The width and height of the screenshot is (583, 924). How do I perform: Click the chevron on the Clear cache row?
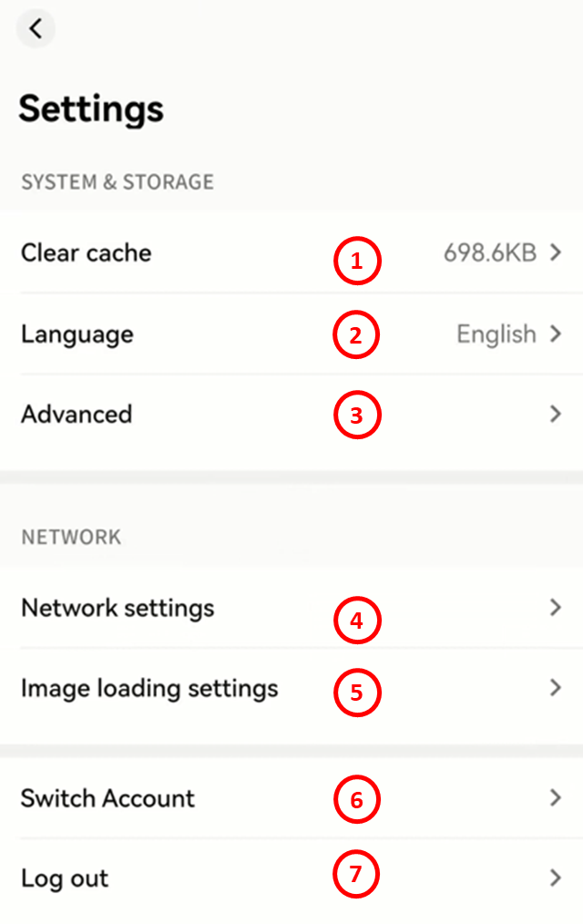[x=556, y=253]
